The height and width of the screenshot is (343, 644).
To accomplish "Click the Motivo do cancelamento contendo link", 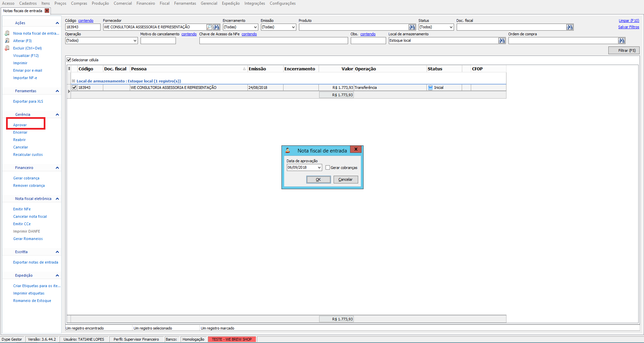I will coord(189,34).
